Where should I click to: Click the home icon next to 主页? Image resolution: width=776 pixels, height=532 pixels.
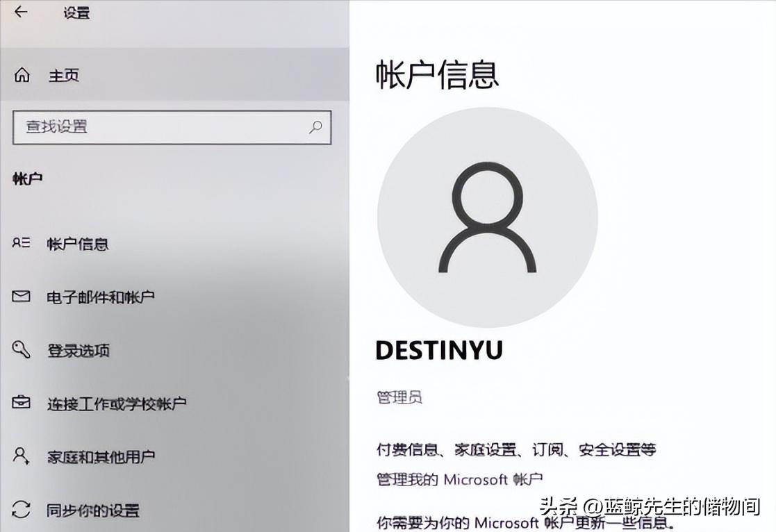point(22,75)
